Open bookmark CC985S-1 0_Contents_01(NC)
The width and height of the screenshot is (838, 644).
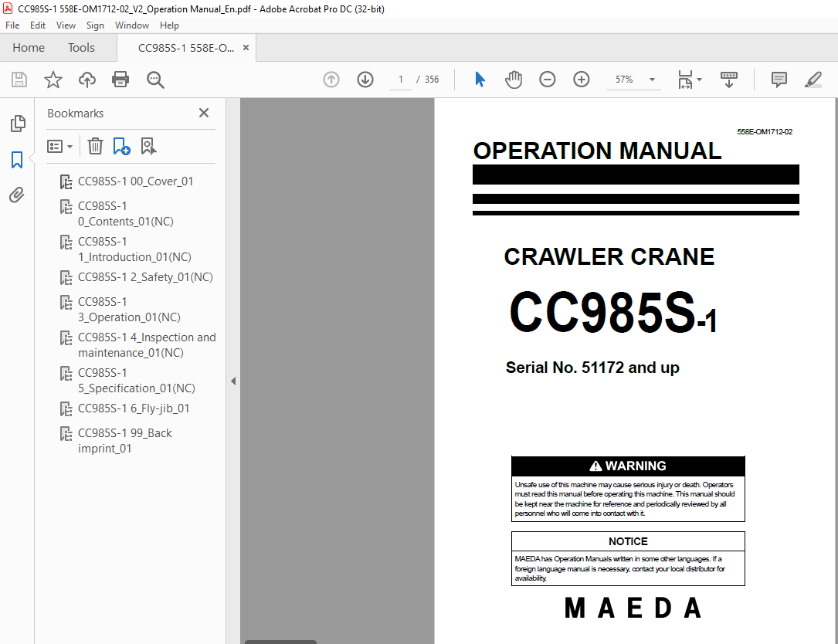(x=126, y=213)
